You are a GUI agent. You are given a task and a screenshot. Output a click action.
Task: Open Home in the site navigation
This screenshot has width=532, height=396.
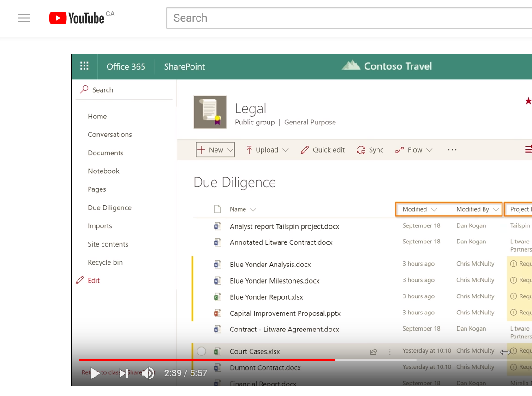pyautogui.click(x=97, y=116)
